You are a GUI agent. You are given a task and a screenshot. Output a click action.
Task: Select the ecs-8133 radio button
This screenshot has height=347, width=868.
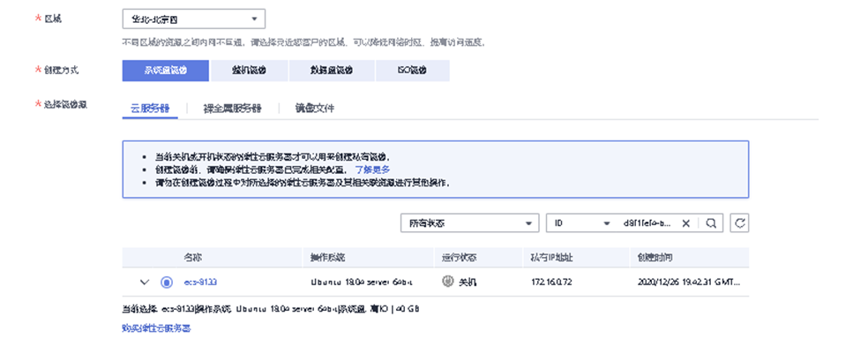click(167, 283)
